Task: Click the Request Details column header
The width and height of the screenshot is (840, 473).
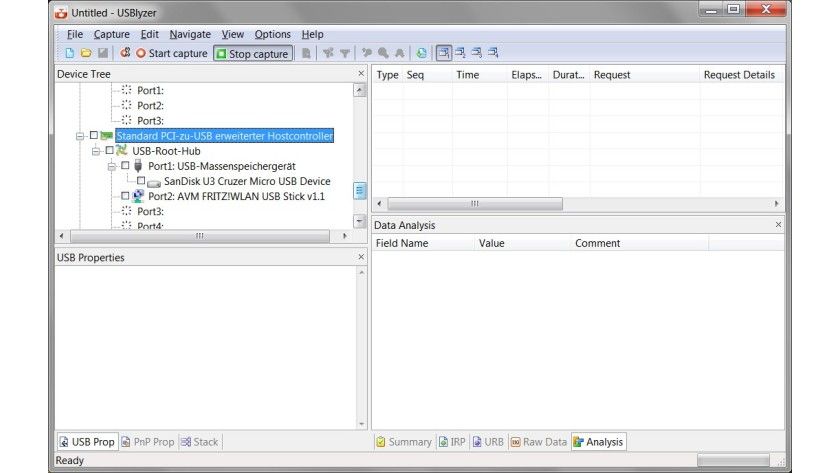Action: click(741, 75)
